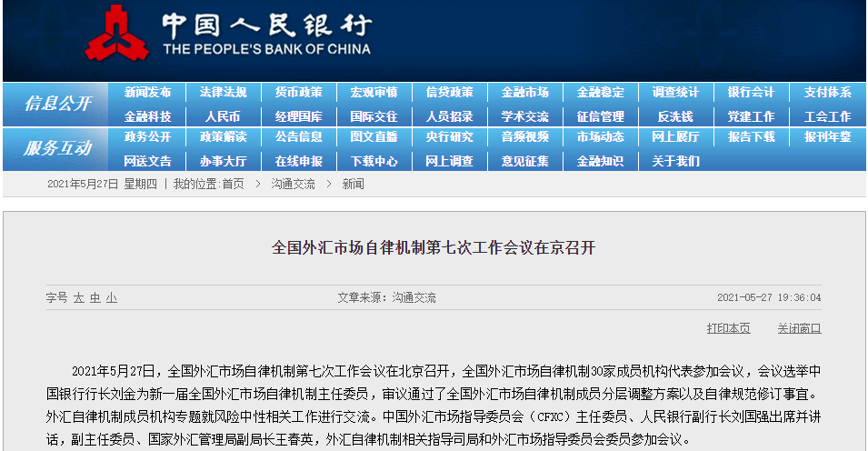Open the 支付体系 navigation link
This screenshot has height=451, width=868.
827,93
